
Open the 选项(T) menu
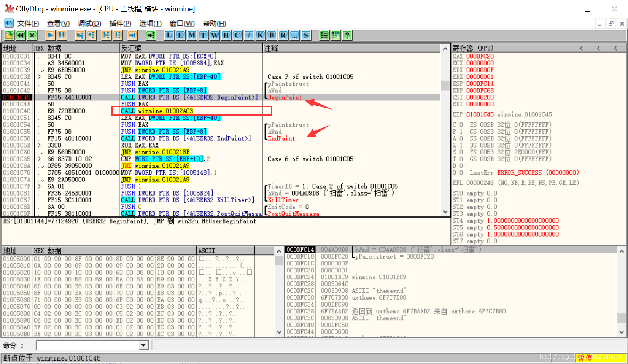point(150,24)
